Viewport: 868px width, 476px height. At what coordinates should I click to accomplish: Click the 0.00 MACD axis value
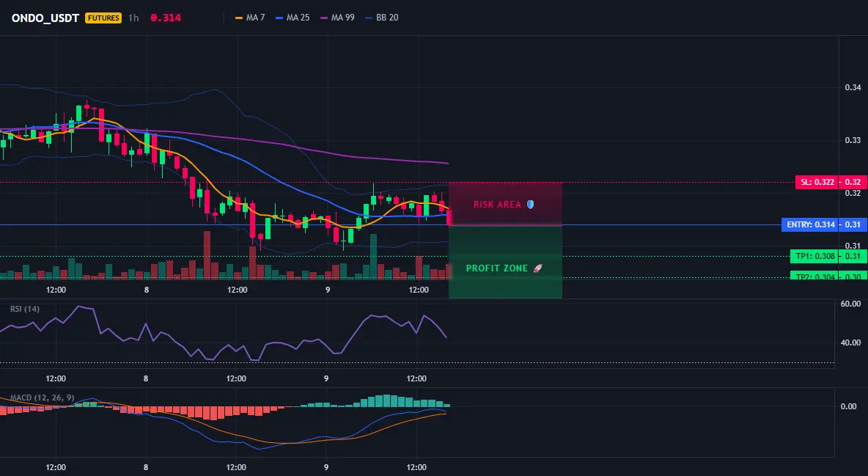coord(849,406)
